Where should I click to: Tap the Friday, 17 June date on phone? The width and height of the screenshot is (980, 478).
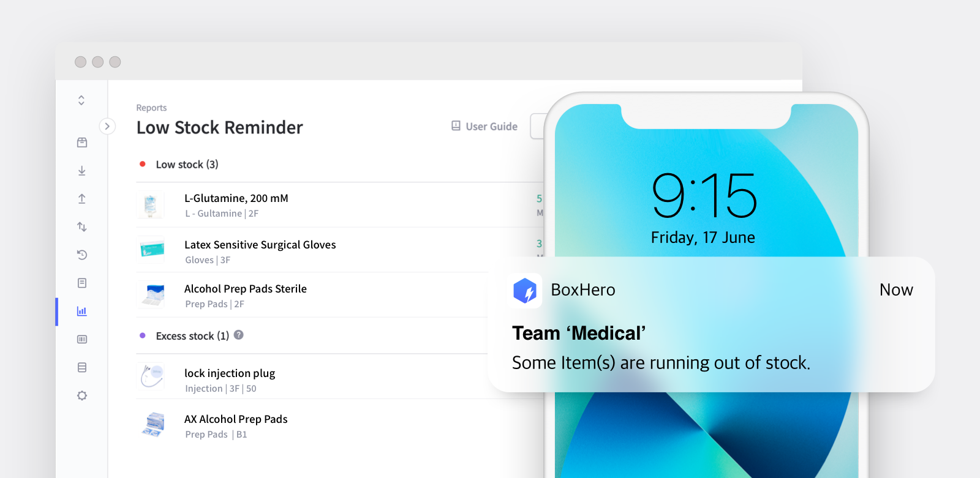pyautogui.click(x=703, y=237)
